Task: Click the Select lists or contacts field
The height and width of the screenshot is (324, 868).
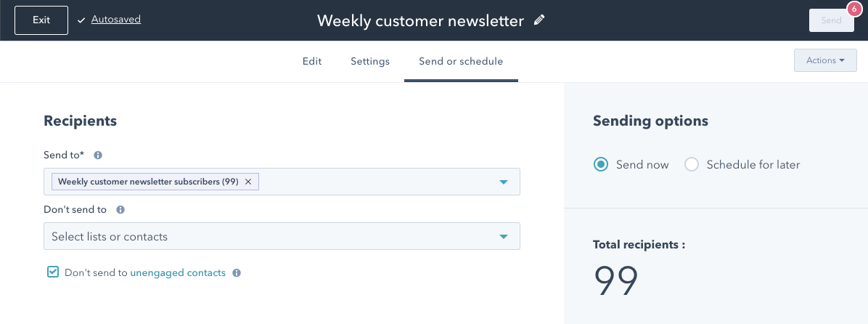Action: point(282,236)
